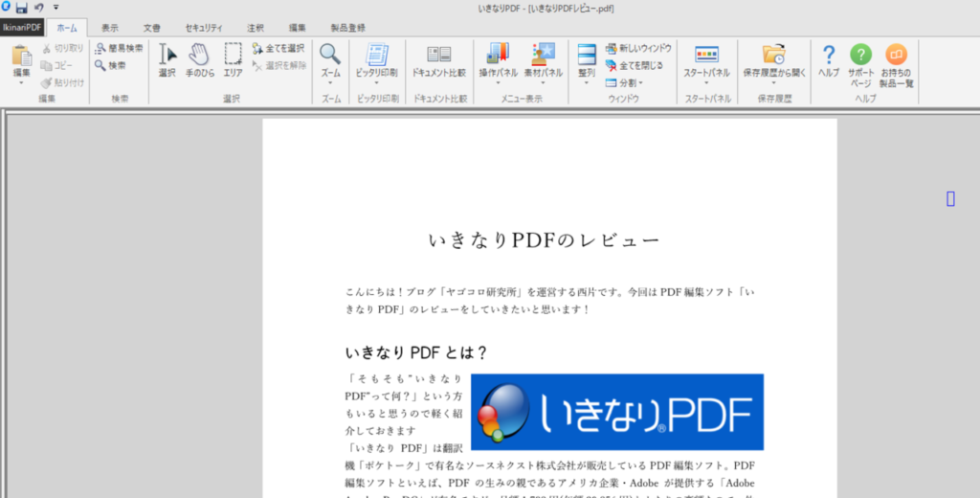Activate the 手のひら hand tool
The height and width of the screenshot is (498, 980).
coord(199,60)
